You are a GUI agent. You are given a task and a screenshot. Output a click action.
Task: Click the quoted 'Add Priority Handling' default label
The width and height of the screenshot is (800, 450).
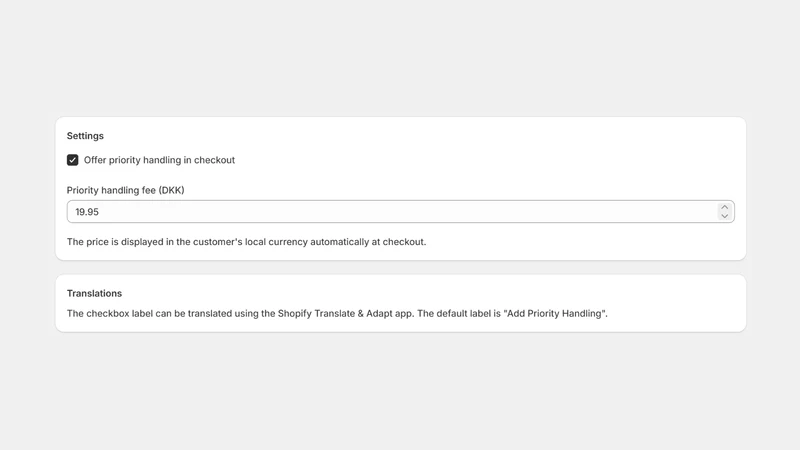[555, 313]
